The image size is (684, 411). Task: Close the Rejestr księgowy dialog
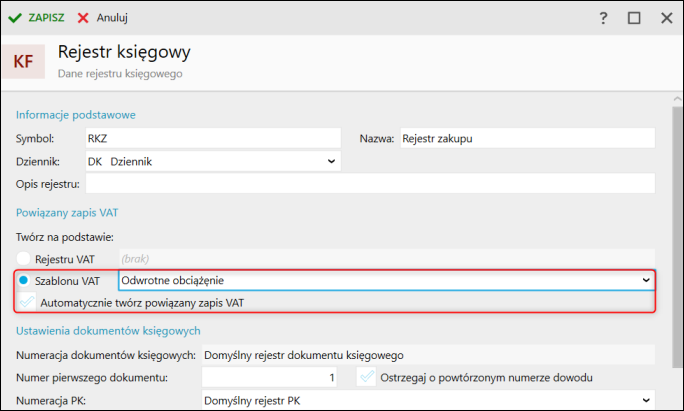[x=666, y=18]
